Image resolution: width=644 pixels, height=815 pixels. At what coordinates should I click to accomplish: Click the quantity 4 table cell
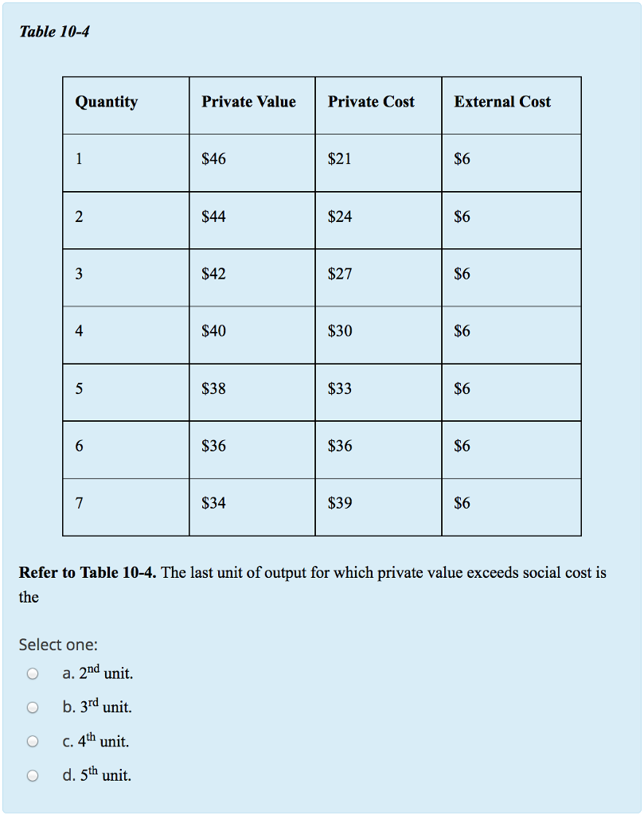coord(78,331)
